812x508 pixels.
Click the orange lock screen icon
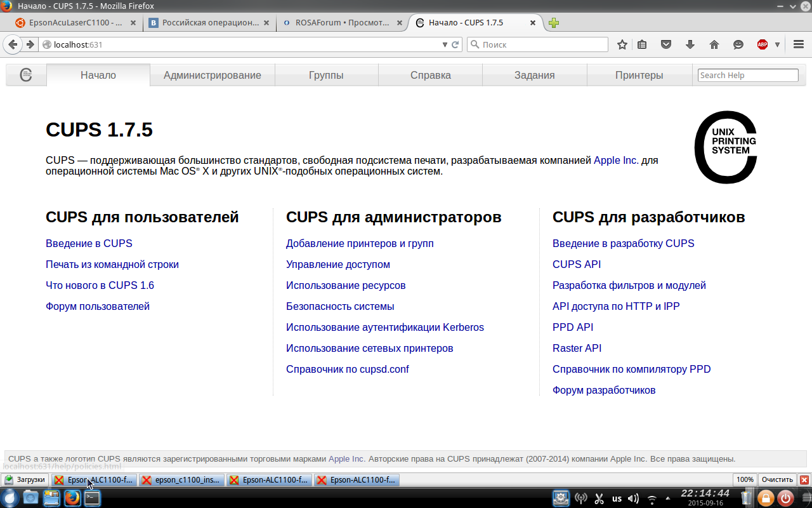[766, 498]
